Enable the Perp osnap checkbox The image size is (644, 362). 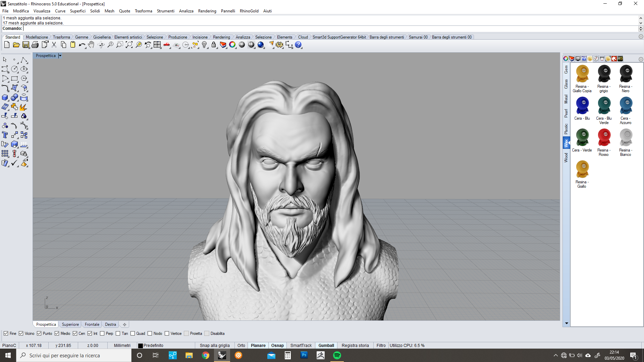tap(102, 334)
